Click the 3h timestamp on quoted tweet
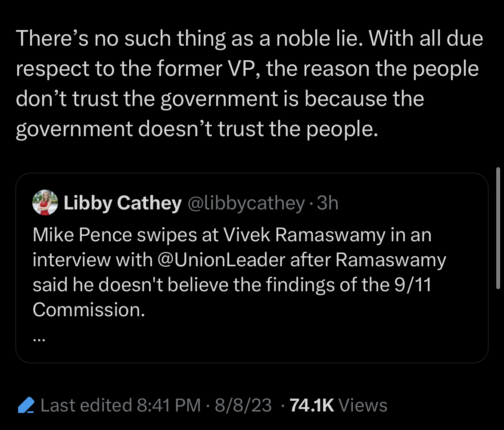The width and height of the screenshot is (504, 430). pos(327,203)
